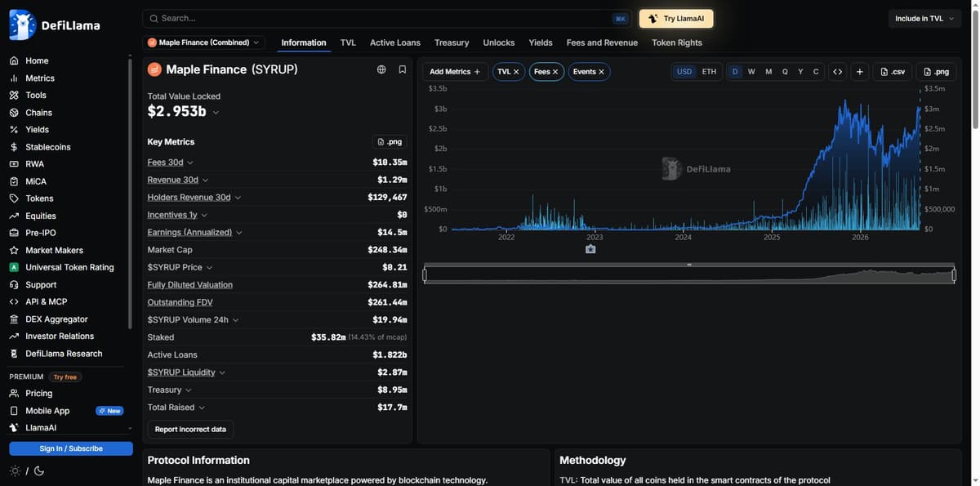Open Support in the sidebar
Screen dimensions: 980x486
point(41,285)
